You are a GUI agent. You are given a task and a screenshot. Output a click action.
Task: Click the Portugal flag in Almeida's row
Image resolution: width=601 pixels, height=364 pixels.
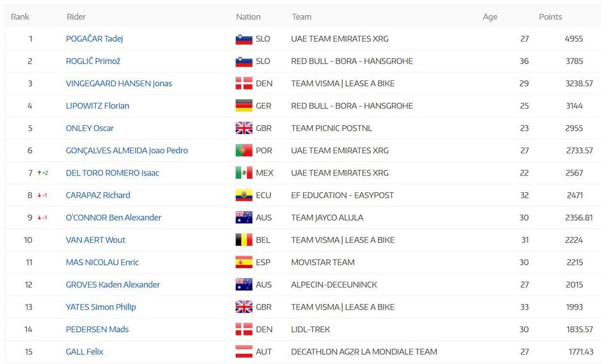click(244, 151)
